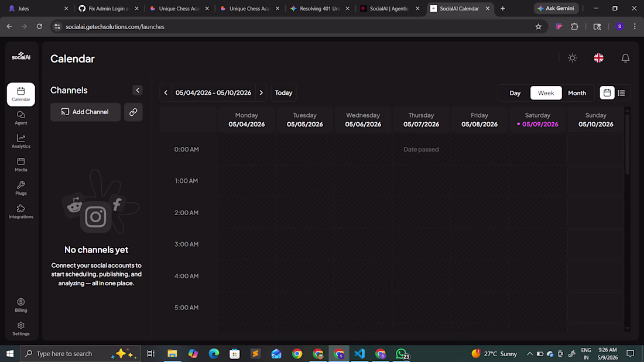Collapse the Channels panel with the chevron
This screenshot has width=644, height=362.
tap(138, 90)
